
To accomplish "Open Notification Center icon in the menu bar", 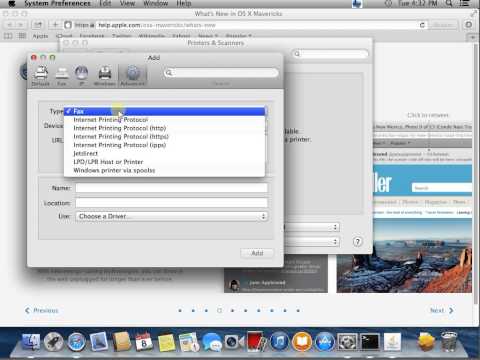I will [x=465, y=4].
